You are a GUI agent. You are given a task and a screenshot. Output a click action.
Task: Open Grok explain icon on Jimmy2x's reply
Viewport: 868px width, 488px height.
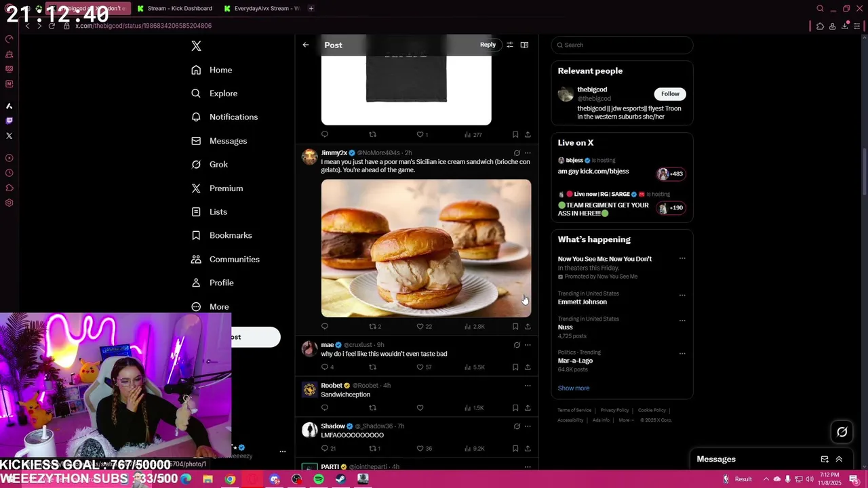click(517, 153)
